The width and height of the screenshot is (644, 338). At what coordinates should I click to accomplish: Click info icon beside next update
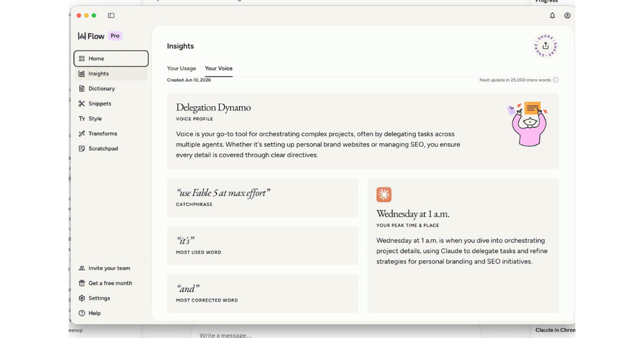point(555,80)
